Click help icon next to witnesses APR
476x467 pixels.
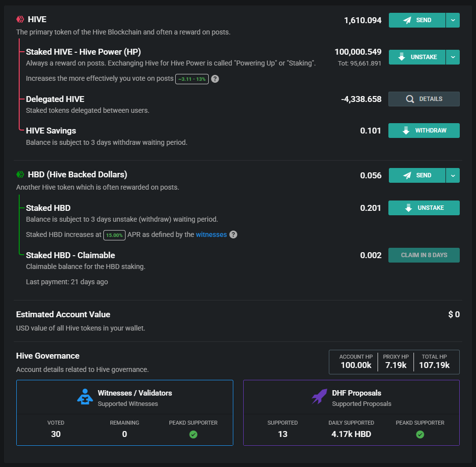(x=233, y=234)
